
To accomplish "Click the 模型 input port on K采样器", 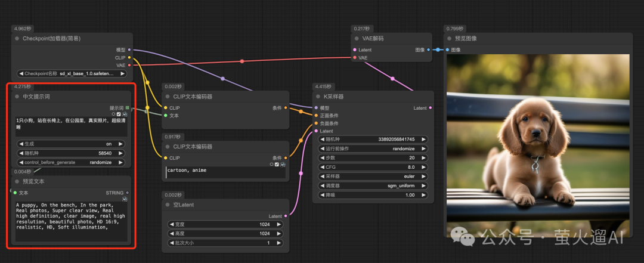I will [x=316, y=108].
